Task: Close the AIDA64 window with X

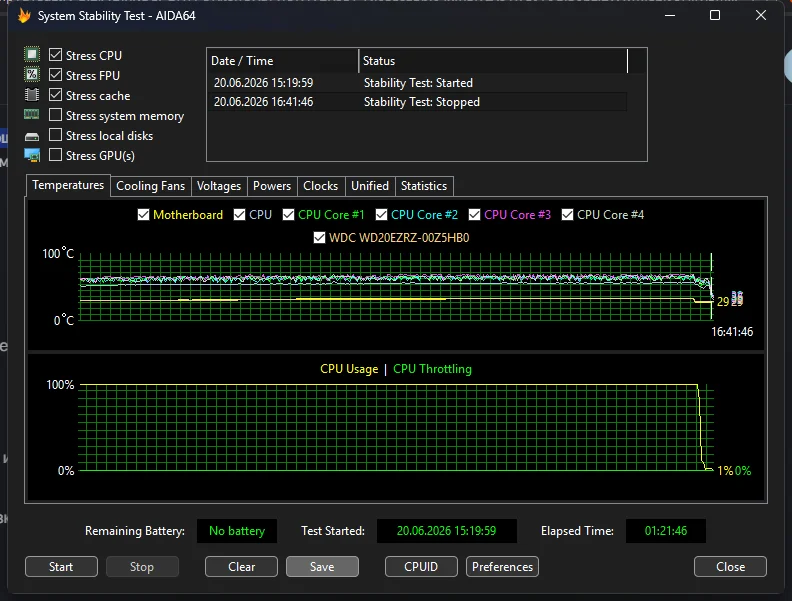Action: (761, 16)
